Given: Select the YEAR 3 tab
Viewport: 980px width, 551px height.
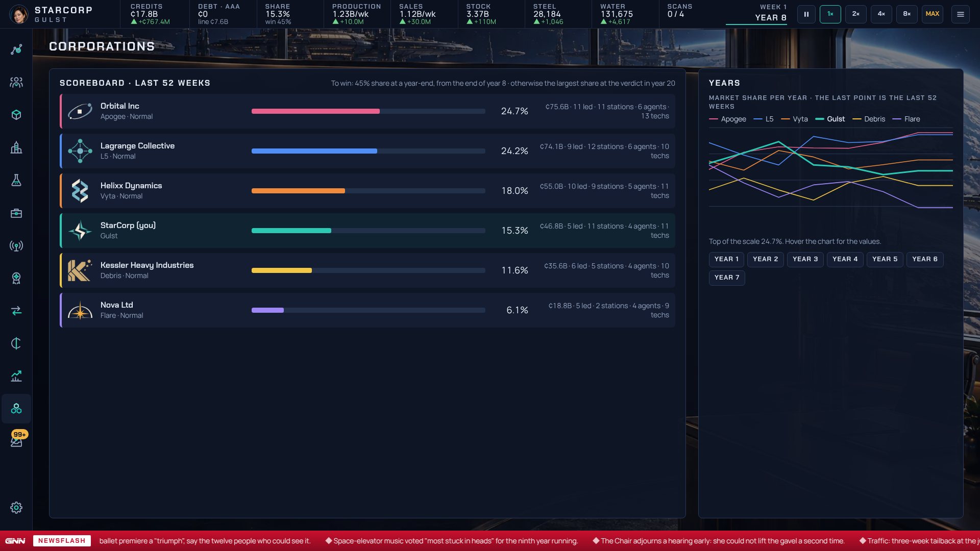Looking at the screenshot, I should click(805, 259).
